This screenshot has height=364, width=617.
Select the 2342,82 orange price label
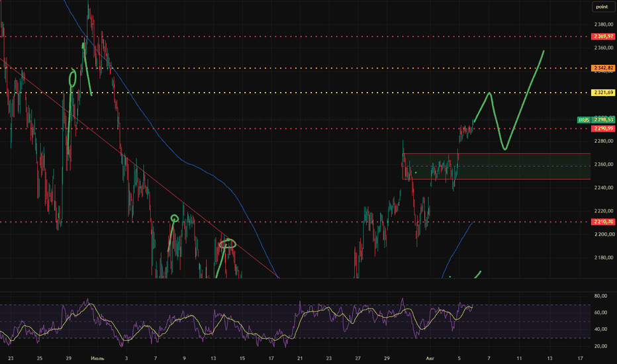tap(603, 68)
